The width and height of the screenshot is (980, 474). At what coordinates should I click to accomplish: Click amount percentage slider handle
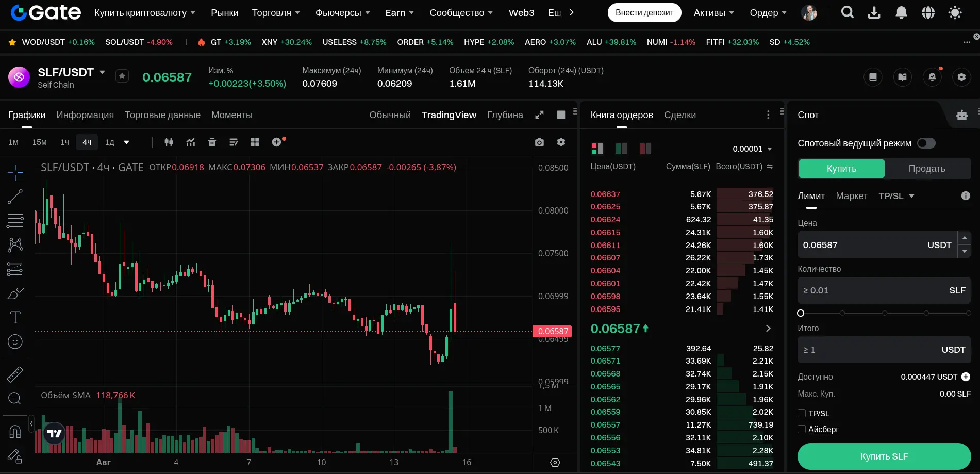(801, 313)
